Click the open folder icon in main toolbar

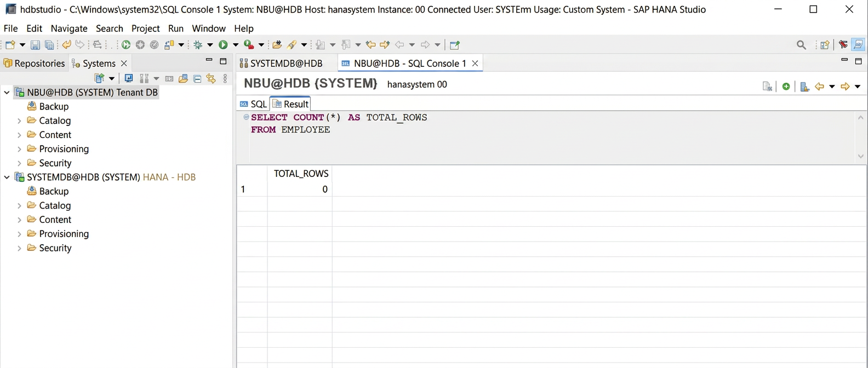[x=277, y=45]
